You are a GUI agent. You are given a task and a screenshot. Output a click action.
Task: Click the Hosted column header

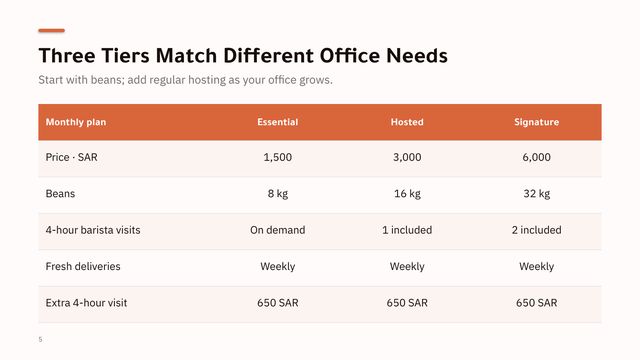[407, 122]
